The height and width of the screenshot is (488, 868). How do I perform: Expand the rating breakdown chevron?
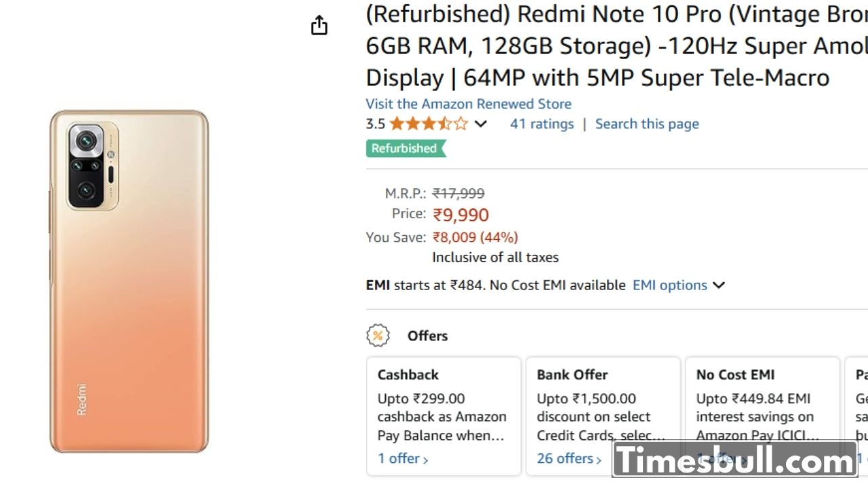point(480,124)
